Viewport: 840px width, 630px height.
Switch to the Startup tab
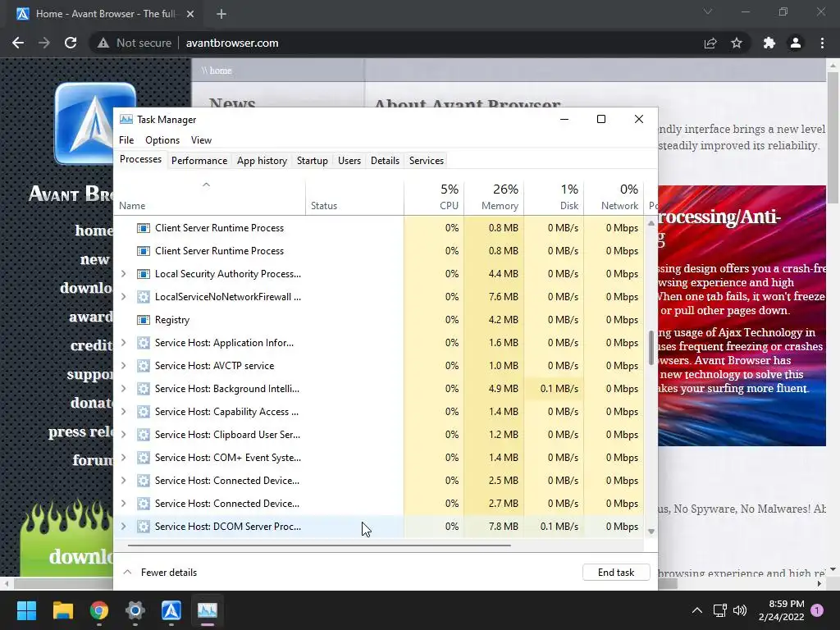(313, 161)
